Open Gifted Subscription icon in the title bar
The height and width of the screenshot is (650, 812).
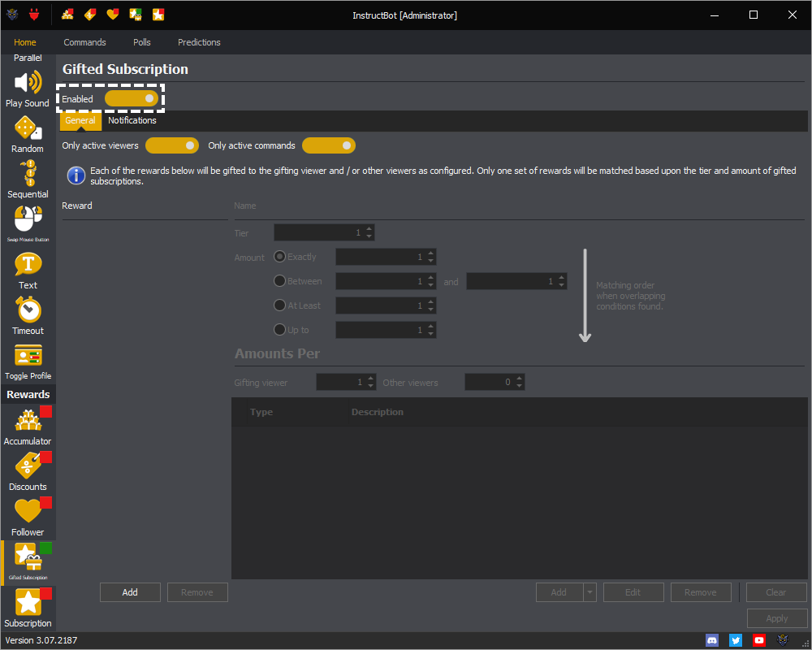coord(136,15)
